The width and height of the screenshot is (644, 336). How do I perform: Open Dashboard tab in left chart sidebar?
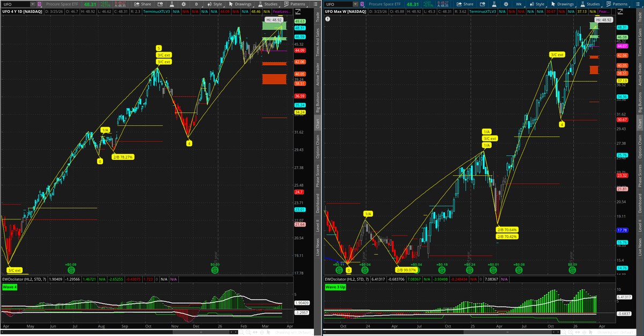point(318,204)
